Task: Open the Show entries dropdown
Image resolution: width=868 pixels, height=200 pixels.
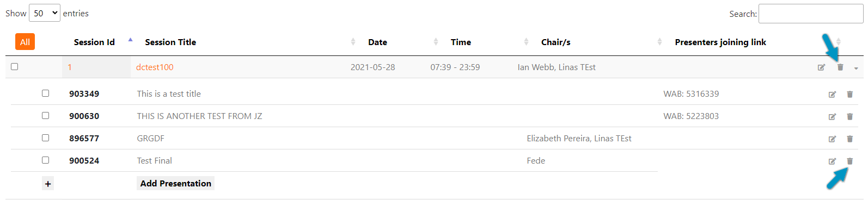Action: click(x=44, y=13)
